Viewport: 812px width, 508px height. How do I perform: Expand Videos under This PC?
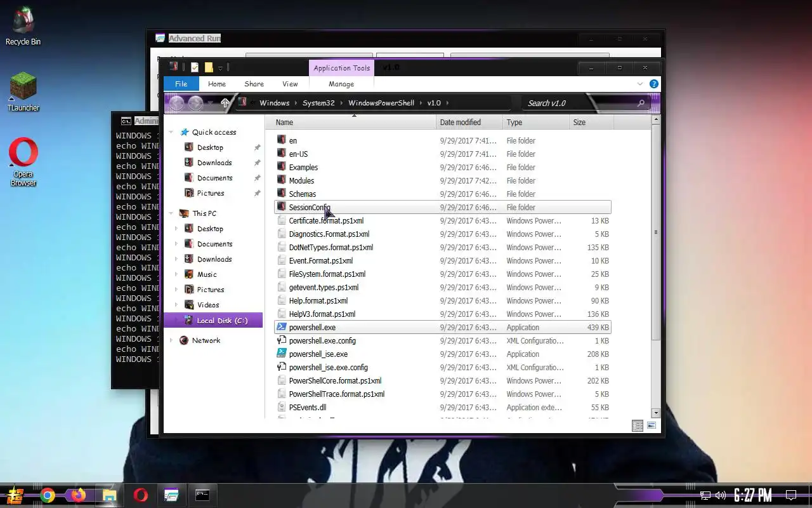(176, 305)
